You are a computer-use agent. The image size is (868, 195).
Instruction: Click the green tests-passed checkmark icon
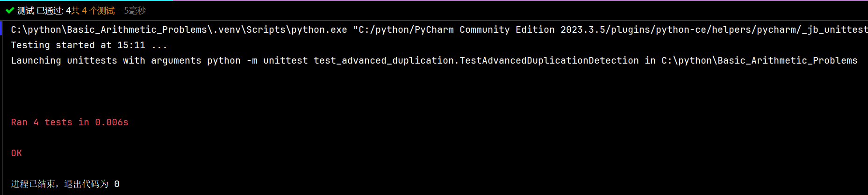pyautogui.click(x=9, y=10)
